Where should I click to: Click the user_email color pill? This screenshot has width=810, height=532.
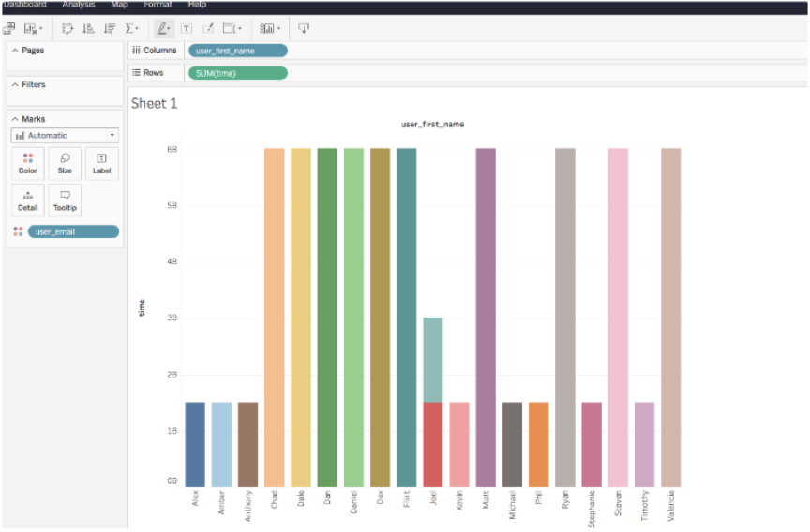coord(73,231)
